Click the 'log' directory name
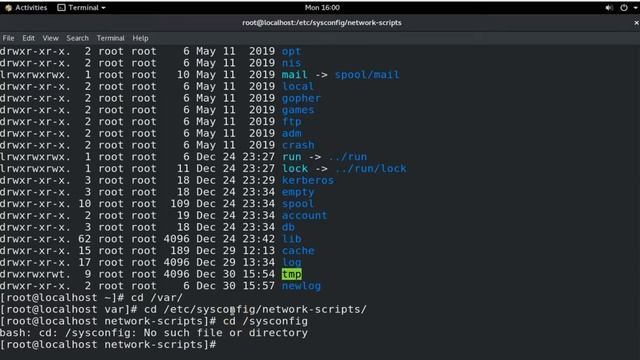The height and width of the screenshot is (360, 640). coord(291,262)
